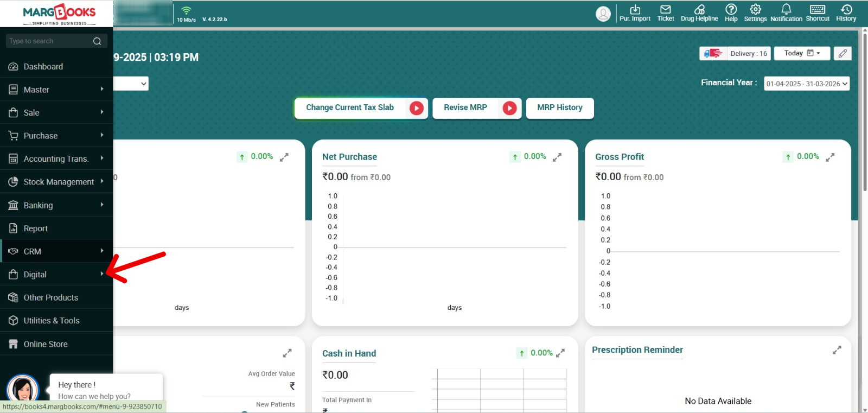
Task: Click the Delivery : 16 button
Action: point(735,53)
